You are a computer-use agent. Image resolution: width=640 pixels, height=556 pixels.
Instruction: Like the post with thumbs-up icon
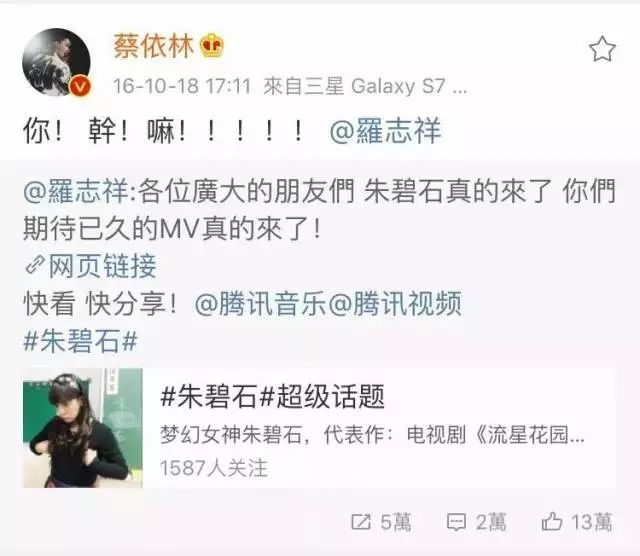click(x=552, y=521)
